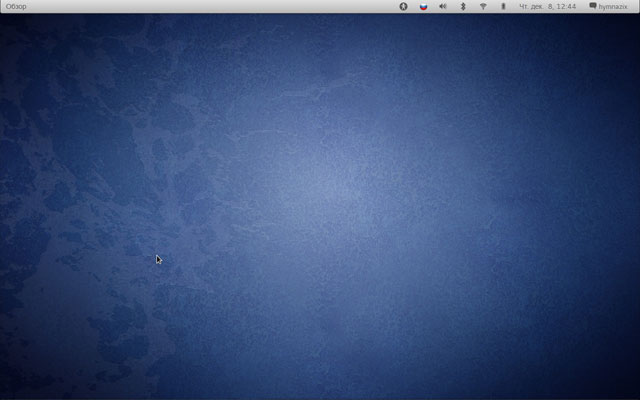Click the battery status icon
Viewport: 640px width, 400px height.
click(503, 7)
